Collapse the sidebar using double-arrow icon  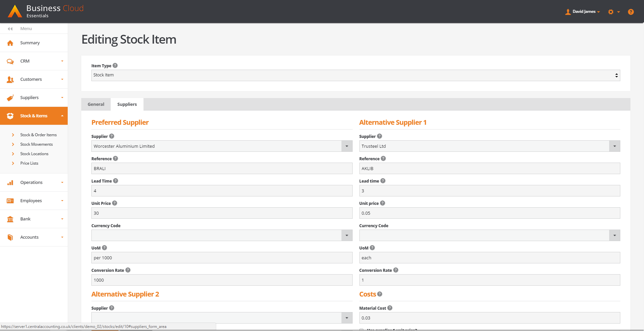[x=10, y=29]
